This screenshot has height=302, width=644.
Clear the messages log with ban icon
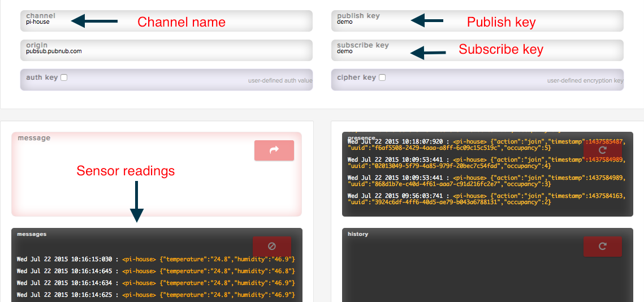click(x=271, y=247)
